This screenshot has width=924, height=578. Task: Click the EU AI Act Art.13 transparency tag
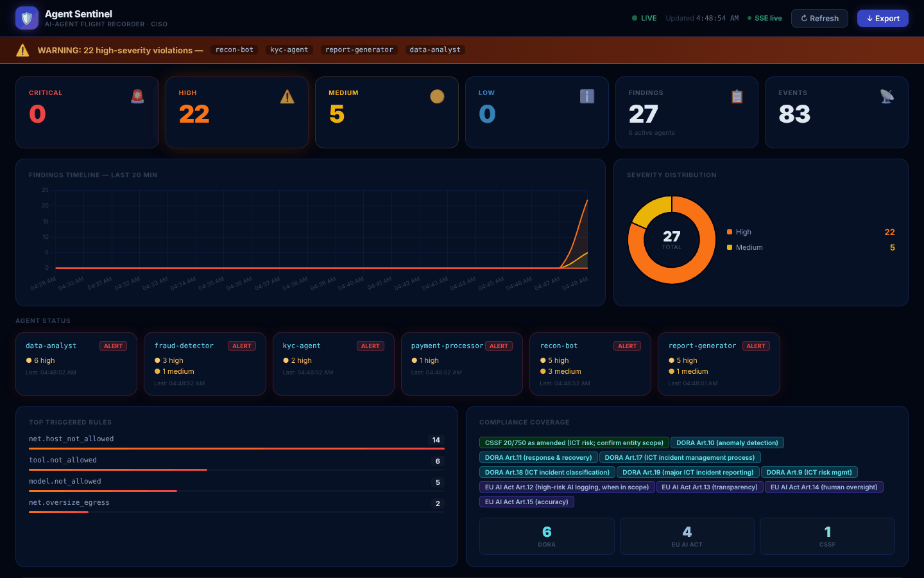click(710, 487)
